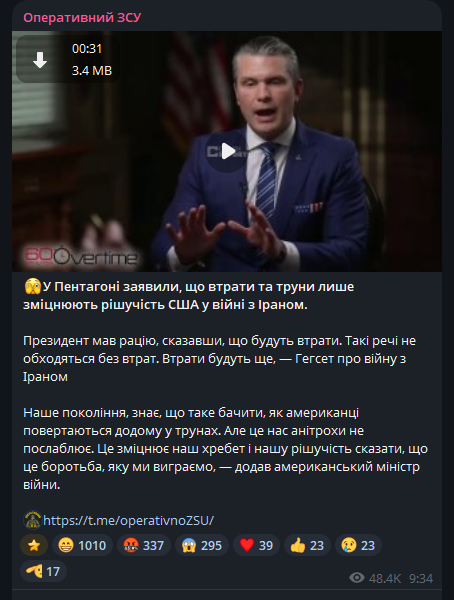Open the Оперативний ЗСУ channel name
Screen dimensions: 454x600
(x=82, y=18)
